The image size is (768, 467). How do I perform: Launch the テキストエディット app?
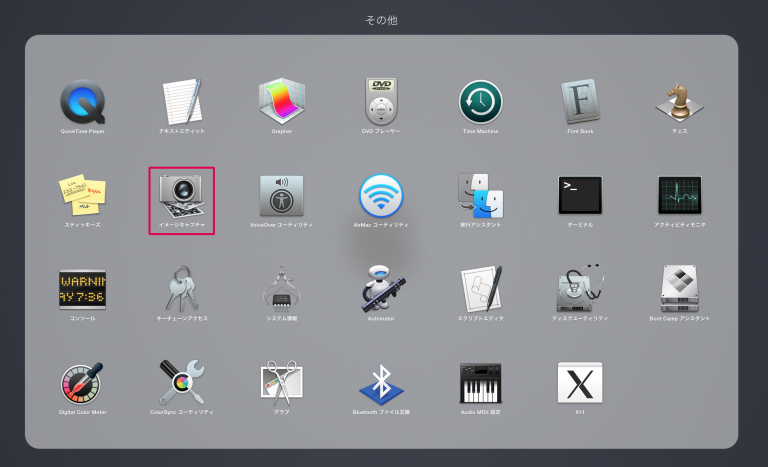click(182, 102)
